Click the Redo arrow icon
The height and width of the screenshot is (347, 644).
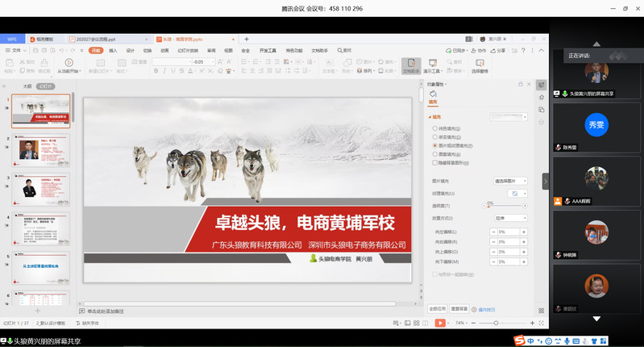(x=73, y=51)
